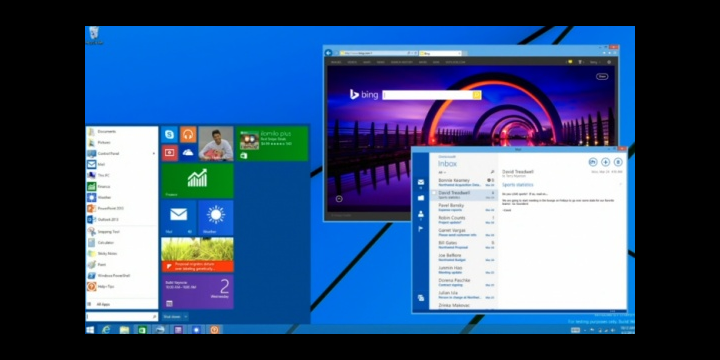The height and width of the screenshot is (360, 720).
Task: Open Internet Explorer from the taskbar
Action: [x=106, y=329]
